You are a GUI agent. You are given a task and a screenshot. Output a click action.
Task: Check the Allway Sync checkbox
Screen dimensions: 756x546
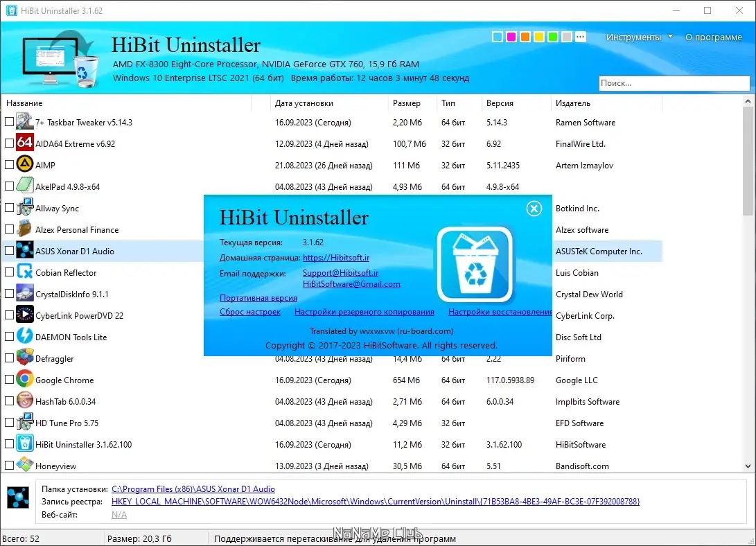click(x=9, y=208)
